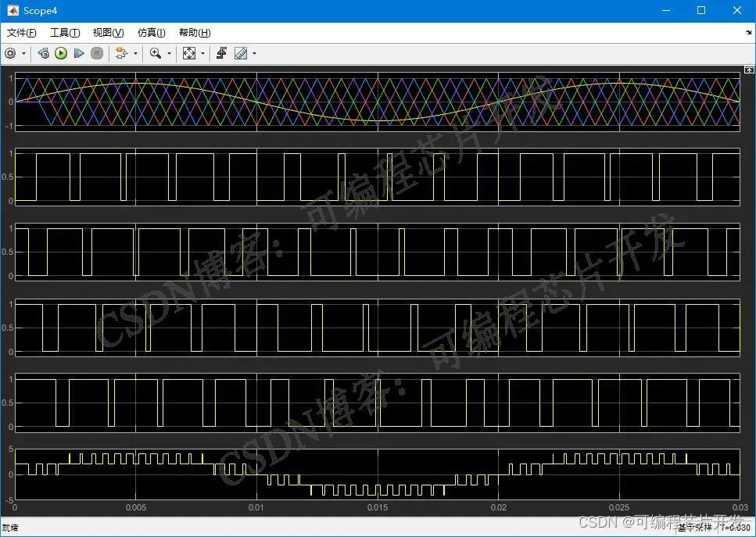Click the Scale Axes Limits icon
The width and height of the screenshot is (756, 537).
pos(189,53)
